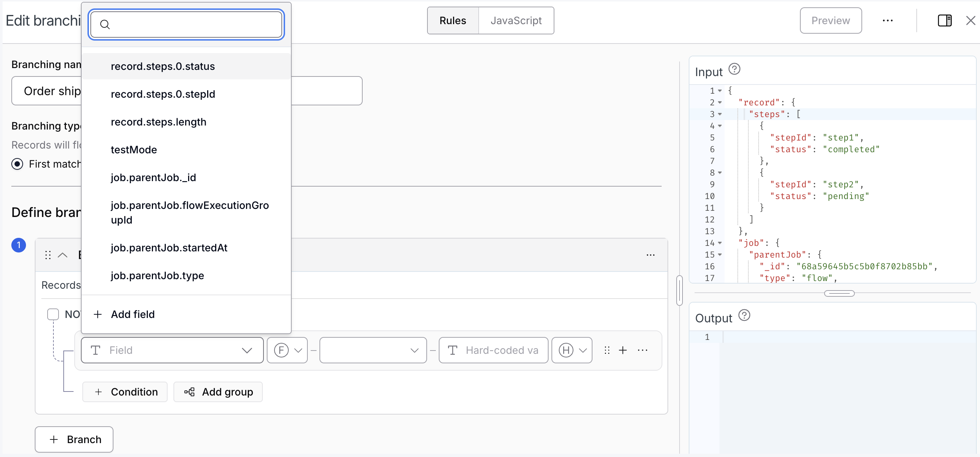The height and width of the screenshot is (457, 980).
Task: Click the text type icon in Field selector
Action: click(x=96, y=350)
